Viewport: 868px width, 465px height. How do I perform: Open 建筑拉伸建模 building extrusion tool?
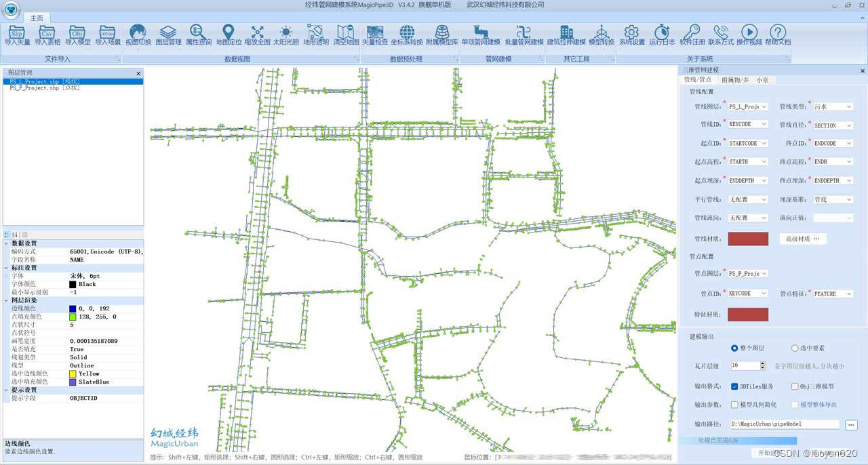(x=566, y=35)
